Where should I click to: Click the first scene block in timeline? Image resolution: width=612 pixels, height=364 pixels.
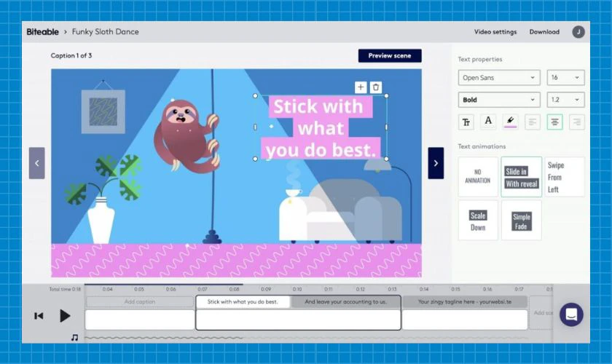click(140, 320)
